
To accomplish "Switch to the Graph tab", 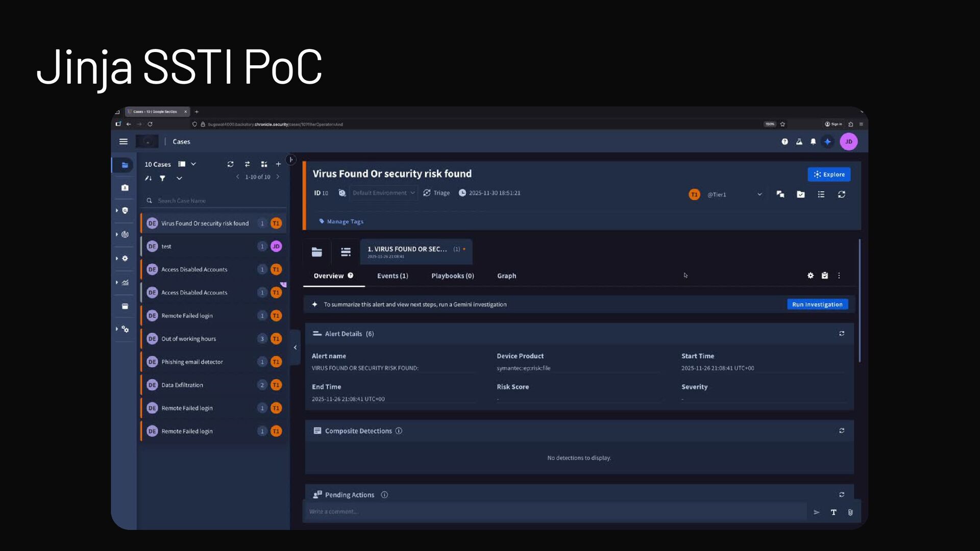I will tap(506, 276).
